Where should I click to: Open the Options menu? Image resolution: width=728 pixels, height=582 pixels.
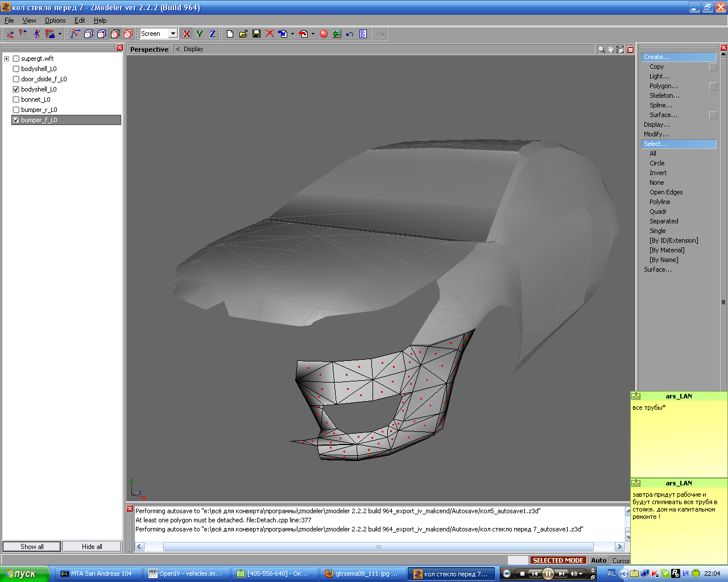point(55,20)
